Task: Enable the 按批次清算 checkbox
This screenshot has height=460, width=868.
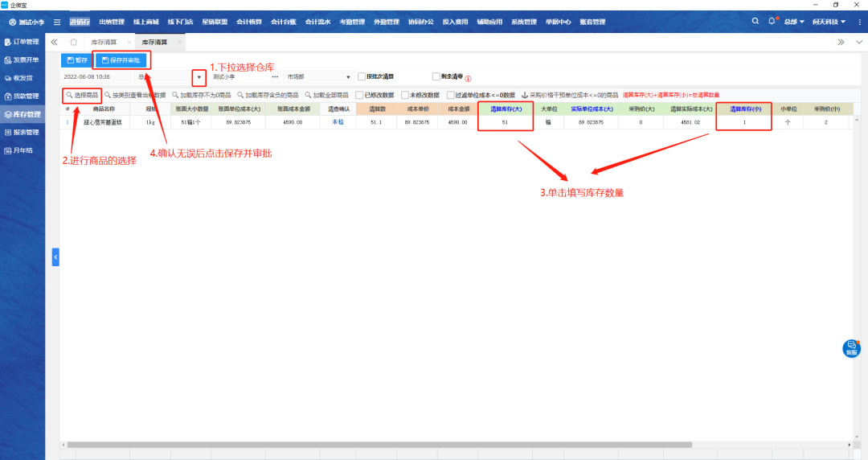Action: tap(362, 77)
